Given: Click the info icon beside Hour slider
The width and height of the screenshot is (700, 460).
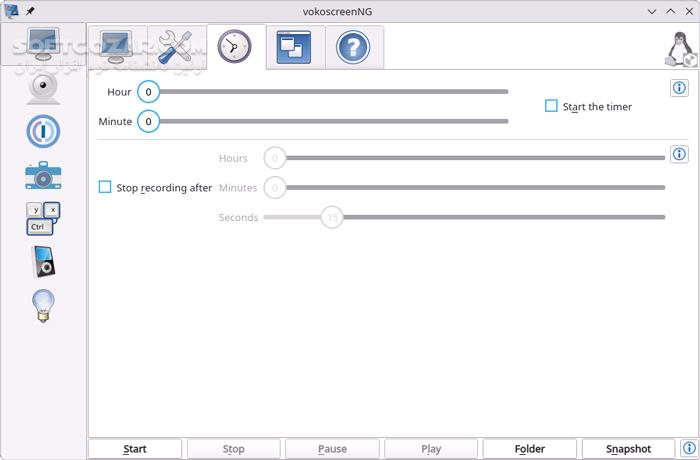Looking at the screenshot, I should (679, 88).
